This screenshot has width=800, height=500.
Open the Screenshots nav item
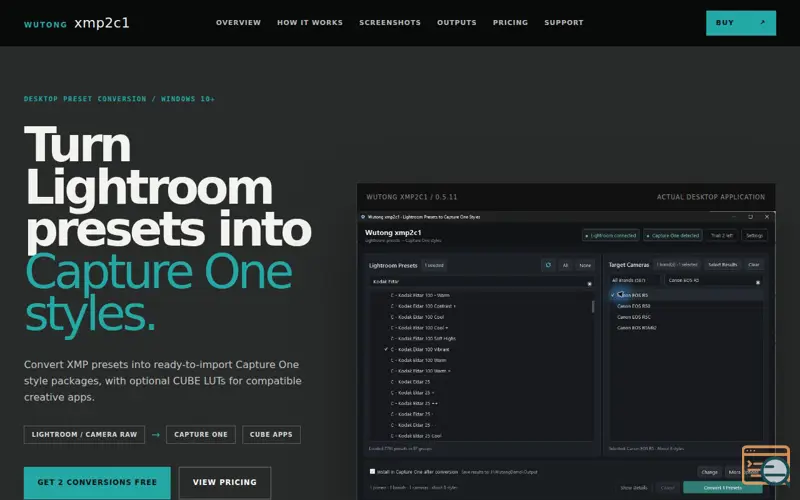click(390, 22)
